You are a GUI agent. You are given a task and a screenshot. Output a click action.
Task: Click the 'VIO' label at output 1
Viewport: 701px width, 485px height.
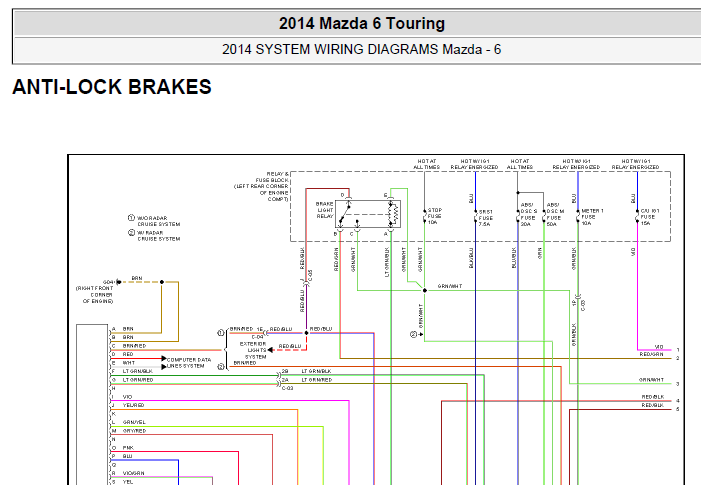point(659,347)
